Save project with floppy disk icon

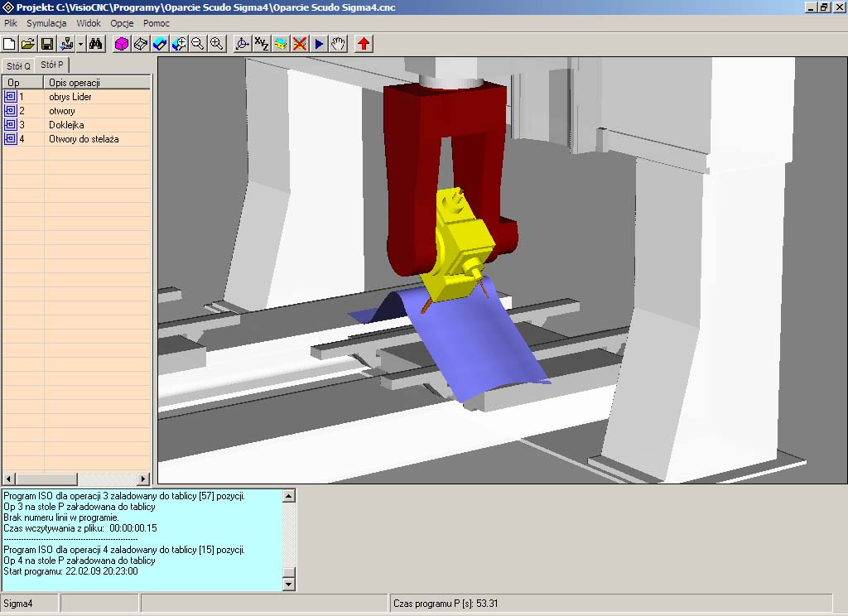tap(47, 43)
